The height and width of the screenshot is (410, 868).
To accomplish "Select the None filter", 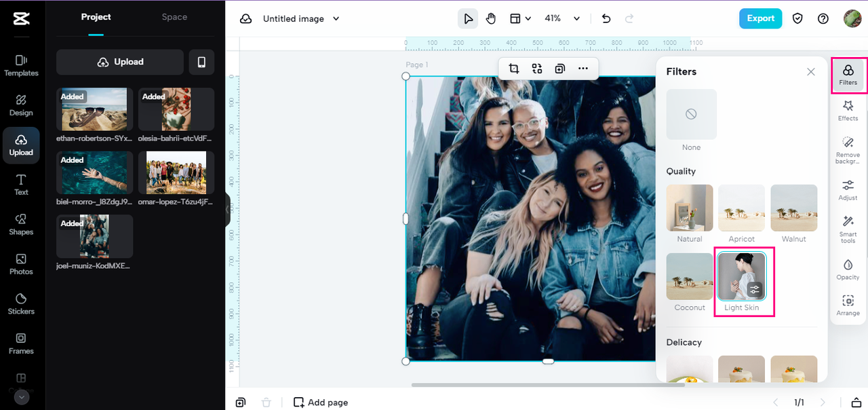I will 691,114.
